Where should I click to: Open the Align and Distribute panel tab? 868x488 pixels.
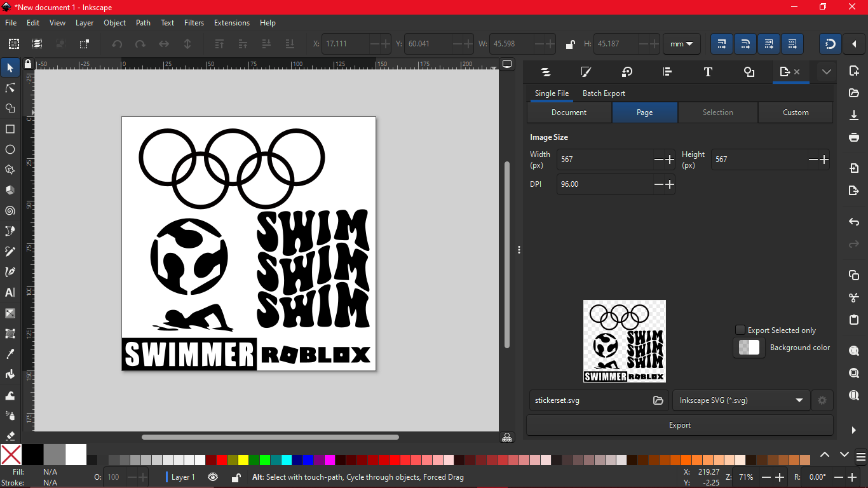click(x=667, y=72)
